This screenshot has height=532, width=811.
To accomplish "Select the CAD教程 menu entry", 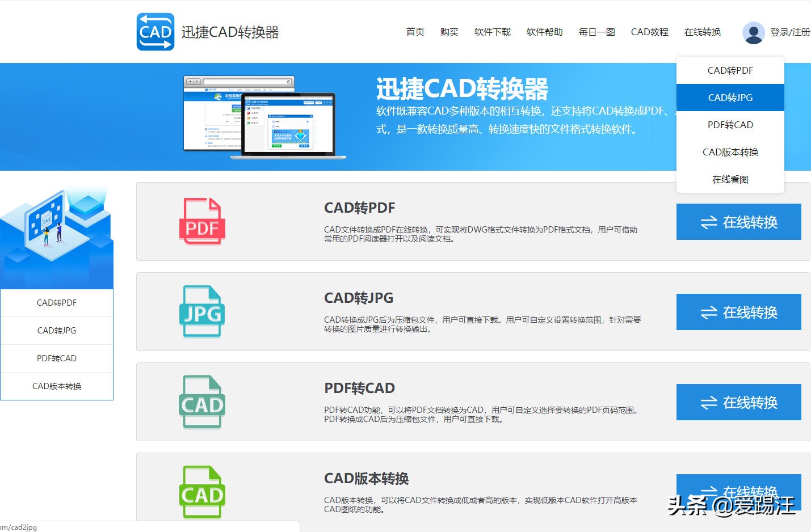I will [x=649, y=32].
